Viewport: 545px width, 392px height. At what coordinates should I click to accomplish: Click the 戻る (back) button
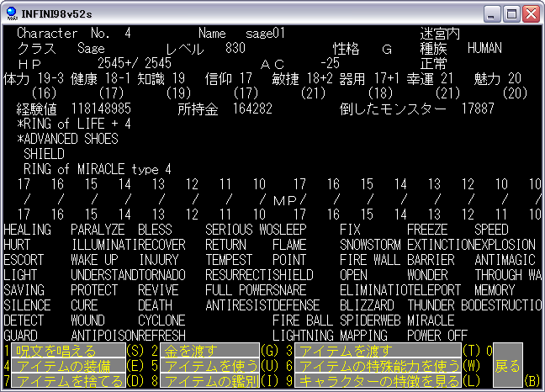click(x=508, y=366)
